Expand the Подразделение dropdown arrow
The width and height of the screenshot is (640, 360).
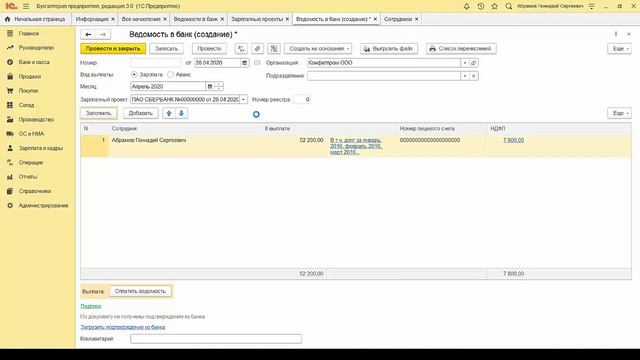pos(464,76)
